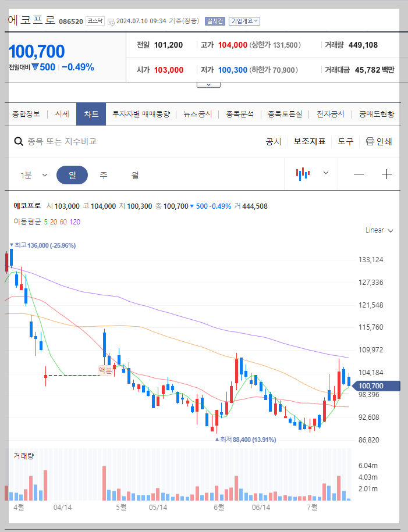Click the -0.49% change percentage
This screenshot has width=408, height=532.
tap(78, 67)
